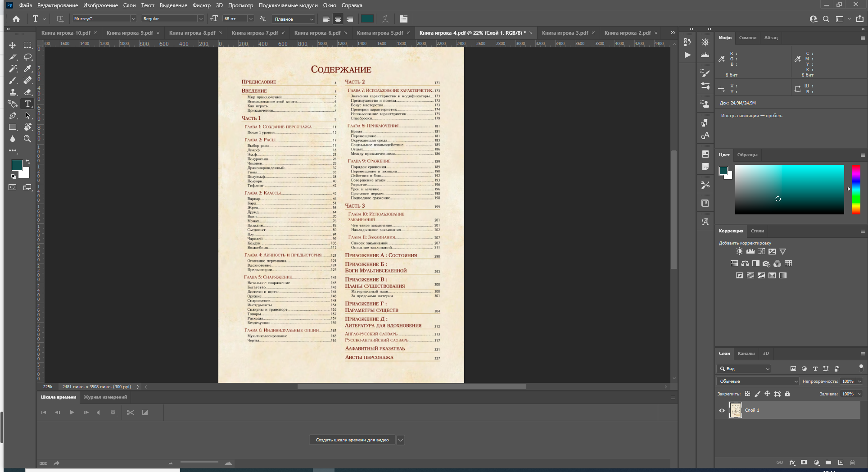Select the Rectangular Marquee tool
This screenshot has width=868, height=472.
pos(27,45)
